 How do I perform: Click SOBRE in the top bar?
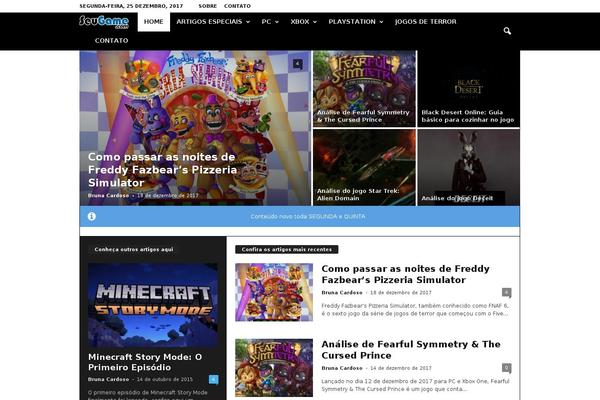coord(207,6)
